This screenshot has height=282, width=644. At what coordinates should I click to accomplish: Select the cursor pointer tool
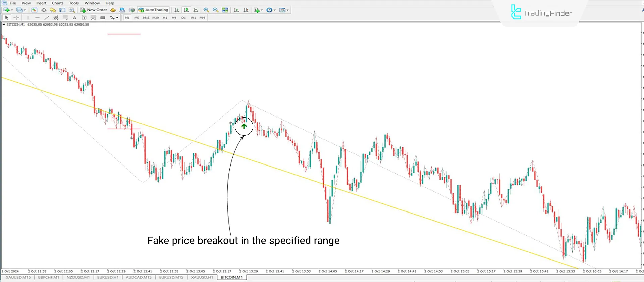[x=6, y=18]
